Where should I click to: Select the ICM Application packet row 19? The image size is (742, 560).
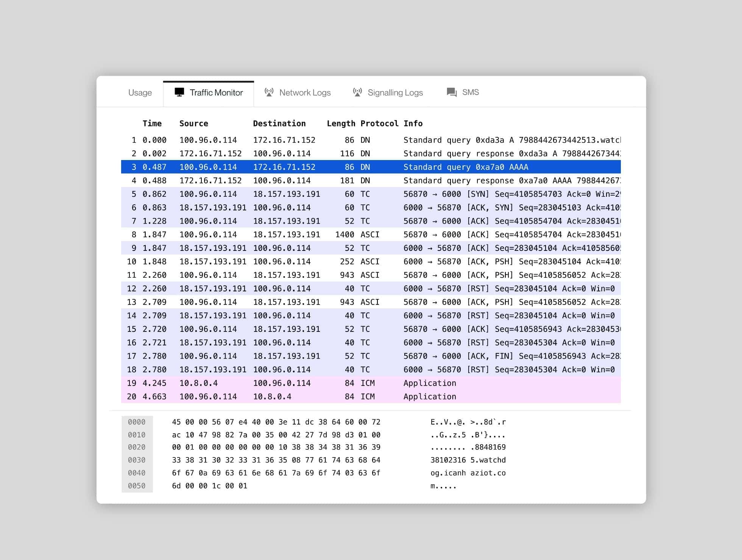(x=341, y=383)
